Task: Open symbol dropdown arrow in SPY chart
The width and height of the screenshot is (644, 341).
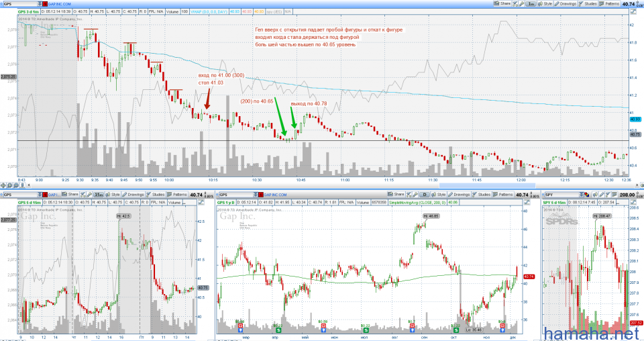Action: [582, 195]
